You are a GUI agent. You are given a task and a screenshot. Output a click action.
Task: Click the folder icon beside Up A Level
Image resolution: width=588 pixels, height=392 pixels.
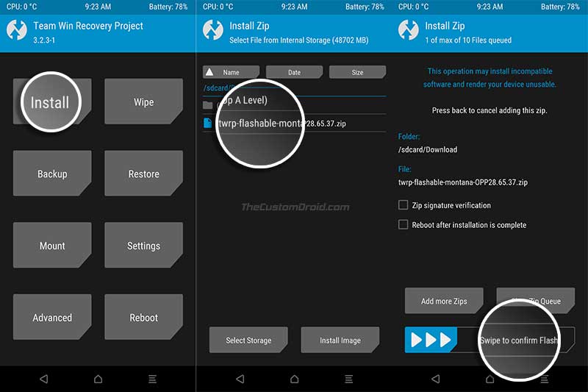pyautogui.click(x=208, y=105)
